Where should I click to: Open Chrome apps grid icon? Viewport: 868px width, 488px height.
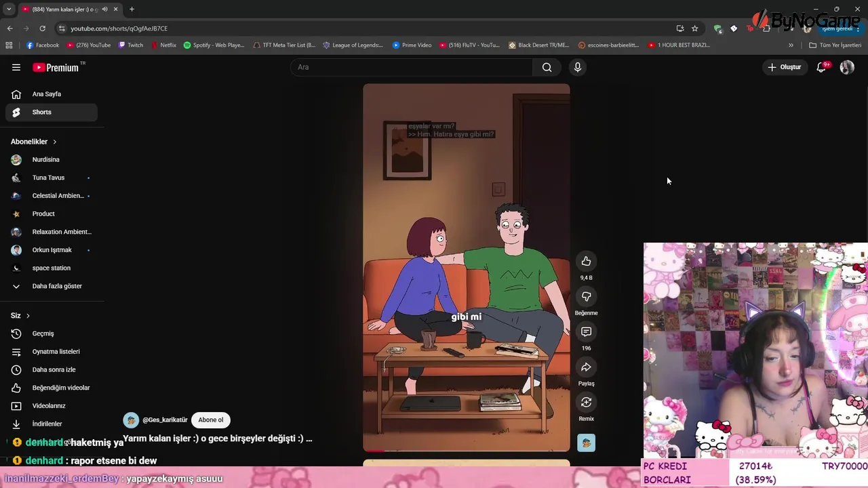tap(9, 45)
